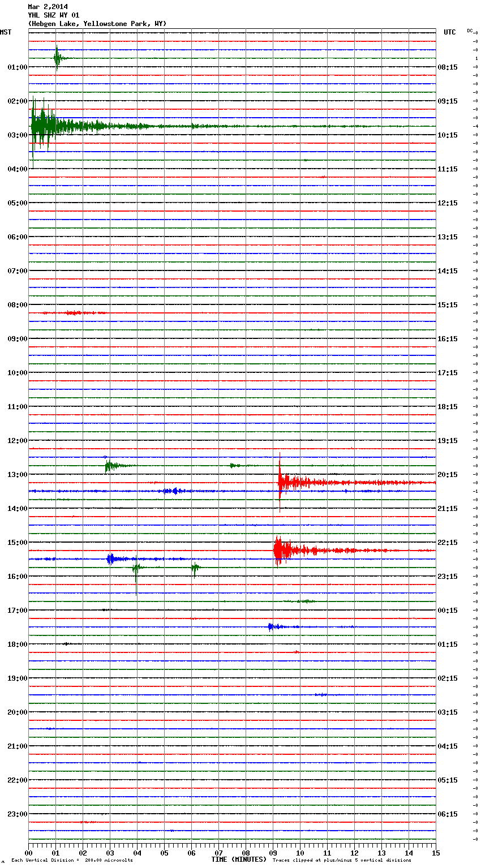Click the 02:00 MST time label
The image size is (481, 868).
(18, 101)
